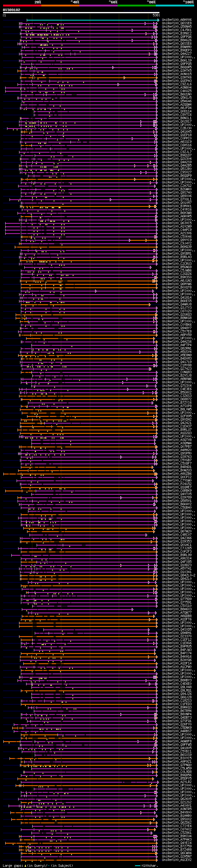Open hit UniRef100_A8HVV6

pyautogui.click(x=177, y=20)
